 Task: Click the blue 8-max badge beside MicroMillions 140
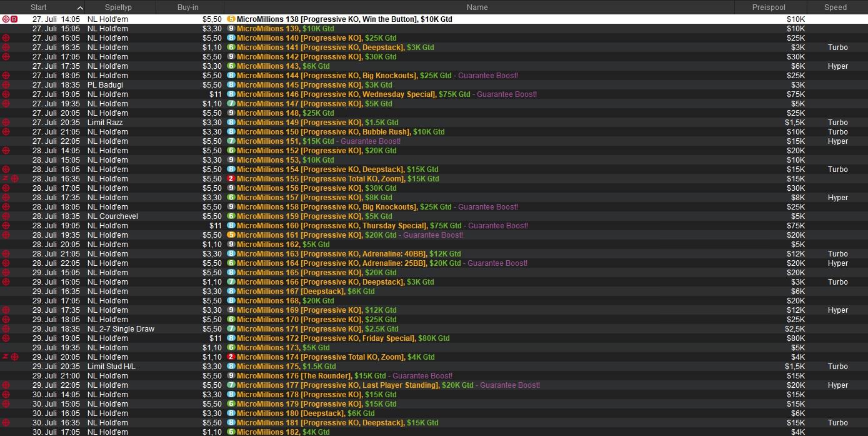[x=231, y=38]
